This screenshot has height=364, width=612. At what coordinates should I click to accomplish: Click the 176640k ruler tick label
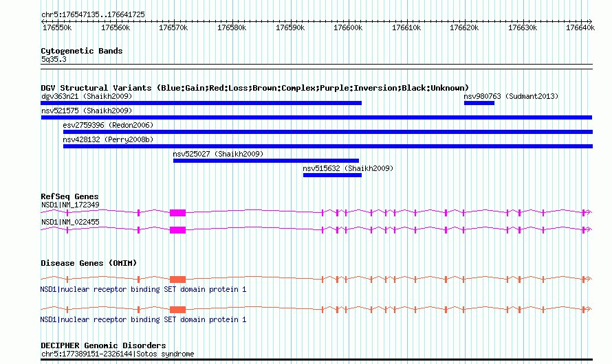pyautogui.click(x=581, y=28)
